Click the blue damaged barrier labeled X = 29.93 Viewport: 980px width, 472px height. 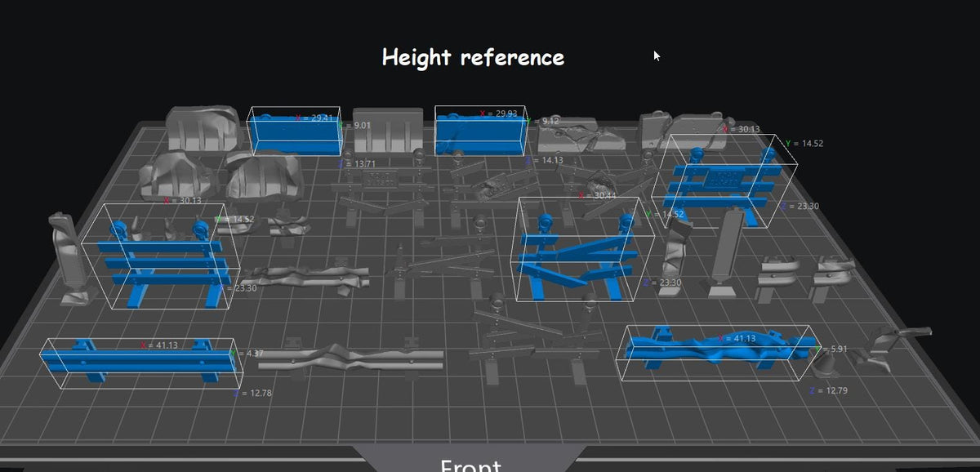478,134
